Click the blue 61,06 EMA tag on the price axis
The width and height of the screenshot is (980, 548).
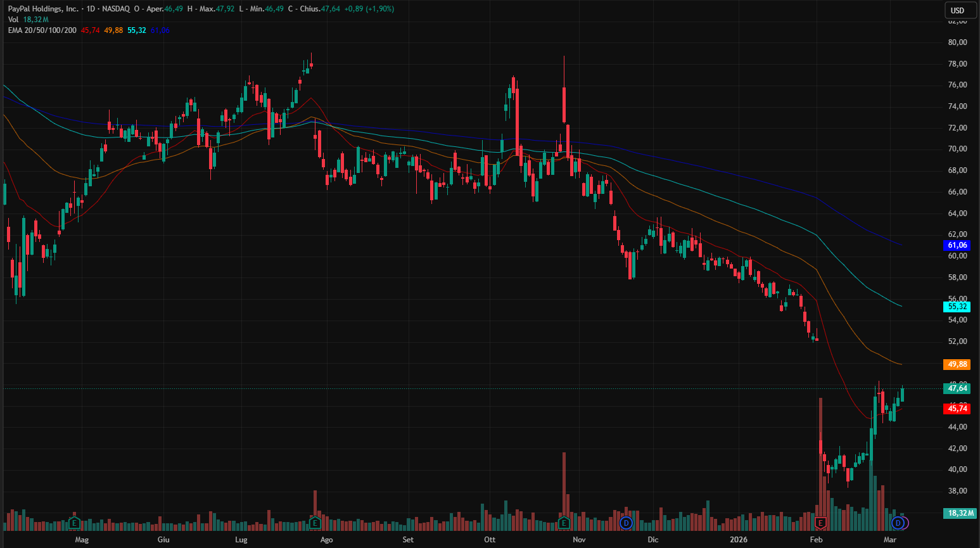957,245
